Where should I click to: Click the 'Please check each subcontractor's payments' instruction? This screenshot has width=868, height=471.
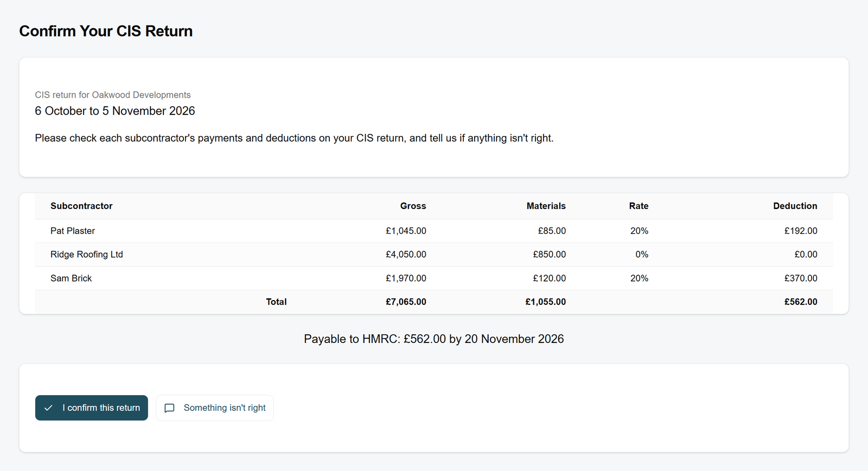[294, 138]
